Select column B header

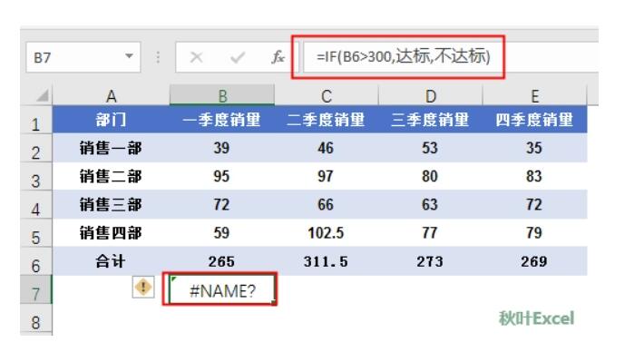pyautogui.click(x=222, y=95)
